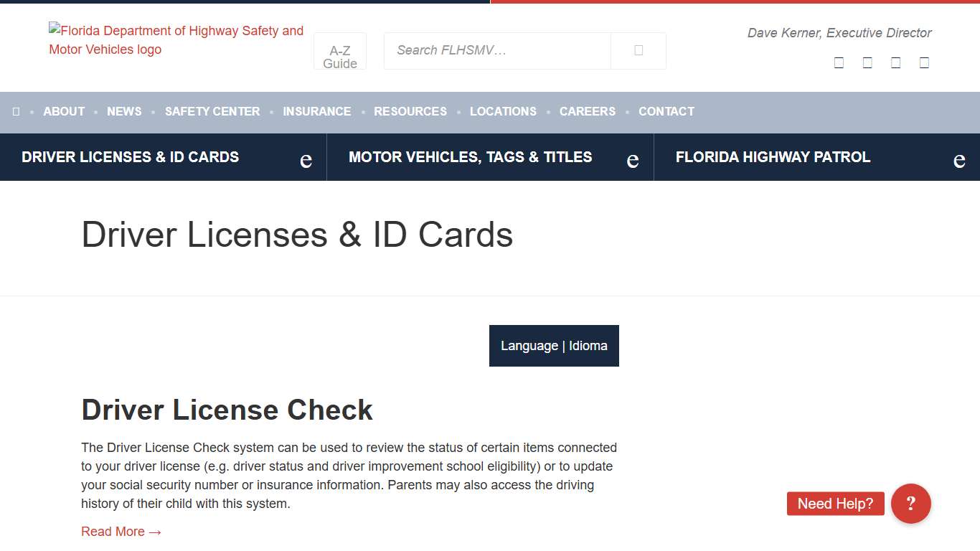Viewport: 980px width, 551px height.
Task: Click the Need Help? button
Action: tap(835, 504)
